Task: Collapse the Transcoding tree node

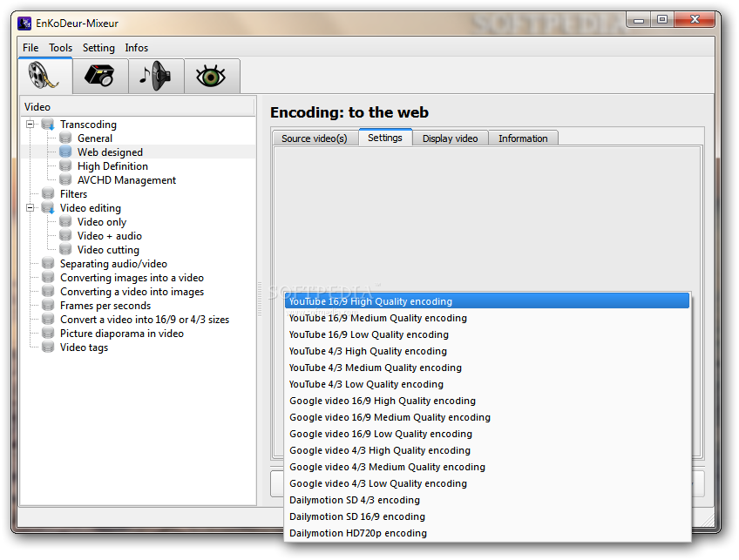Action: tap(31, 125)
